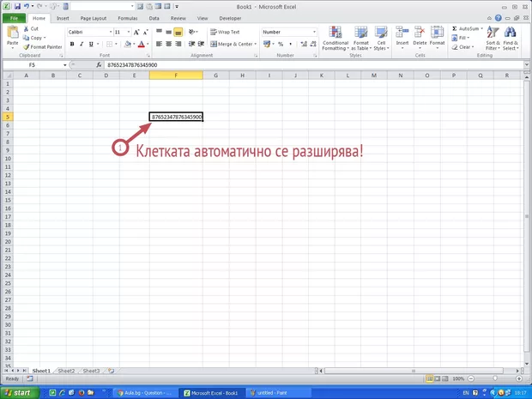Open Cell Styles gallery
The height and width of the screenshot is (399, 532).
(381, 39)
